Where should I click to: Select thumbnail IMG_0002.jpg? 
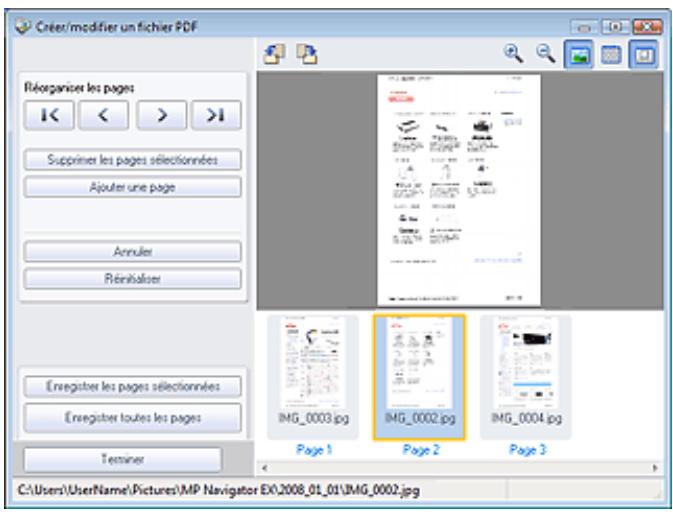pyautogui.click(x=419, y=377)
